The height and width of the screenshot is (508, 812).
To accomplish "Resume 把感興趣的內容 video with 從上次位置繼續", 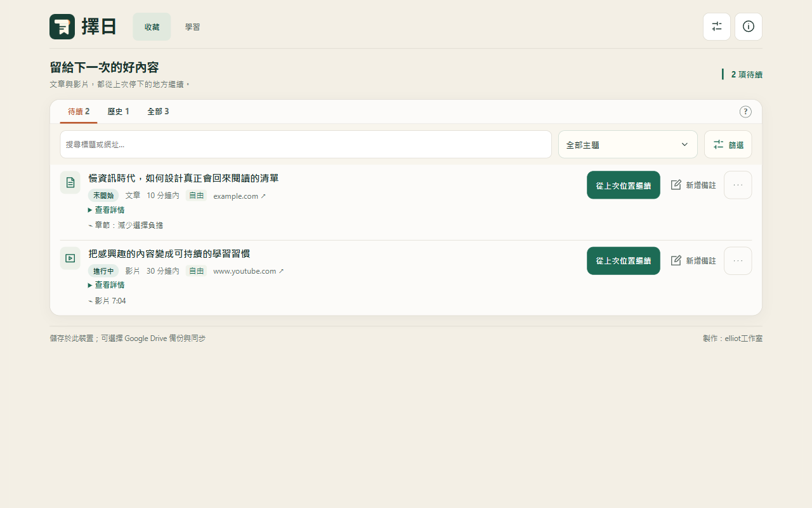I will click(x=624, y=260).
